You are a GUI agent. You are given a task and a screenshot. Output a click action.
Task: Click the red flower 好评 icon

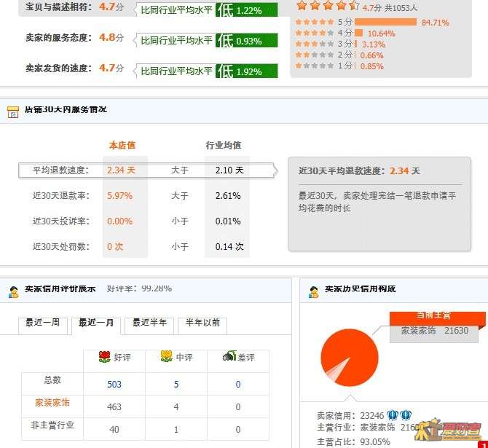point(105,357)
